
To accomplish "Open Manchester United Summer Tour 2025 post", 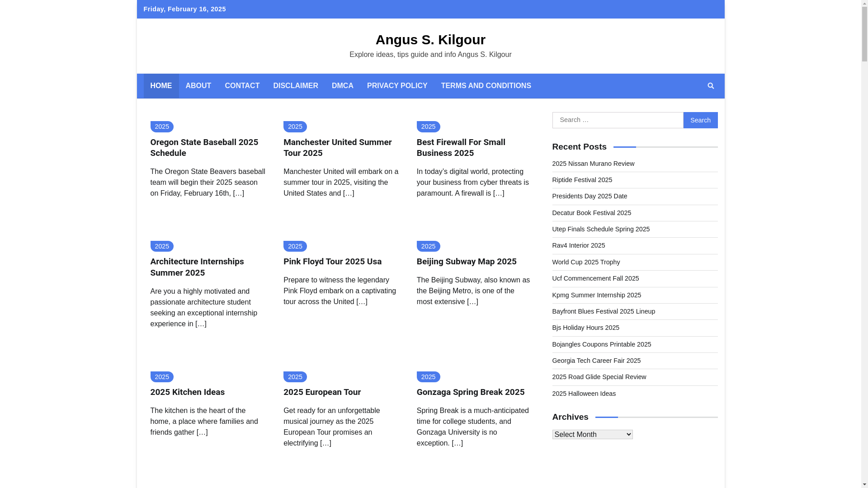I will (x=337, y=147).
